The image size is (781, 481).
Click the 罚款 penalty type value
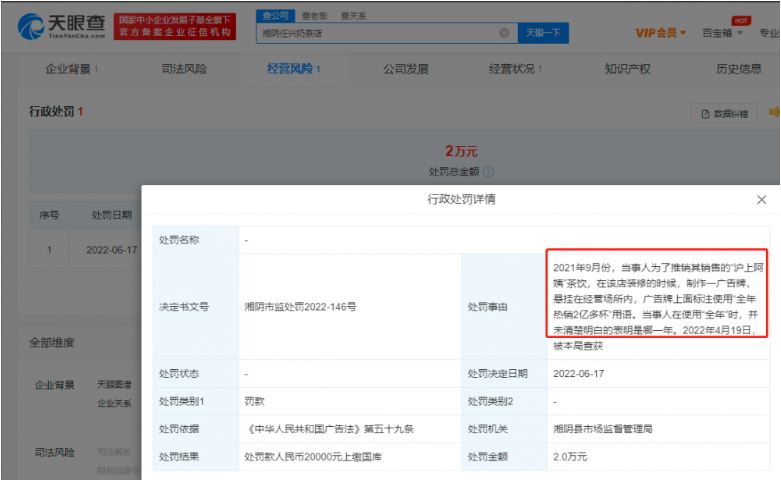[255, 401]
